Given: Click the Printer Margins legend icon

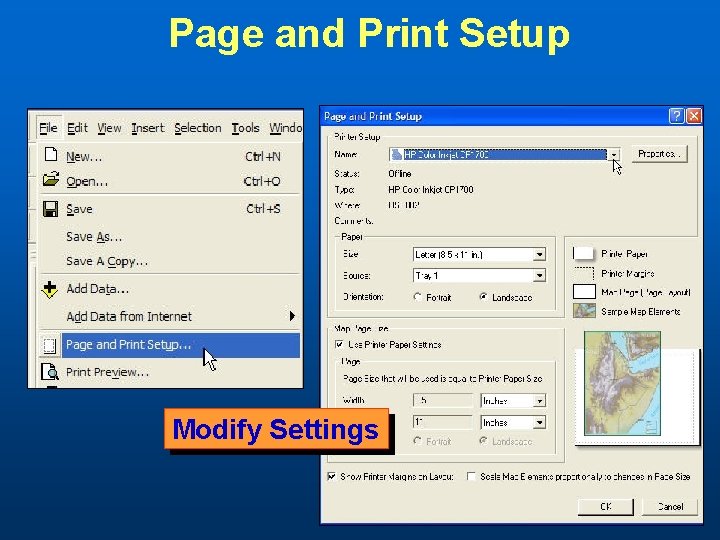Looking at the screenshot, I should [x=584, y=273].
